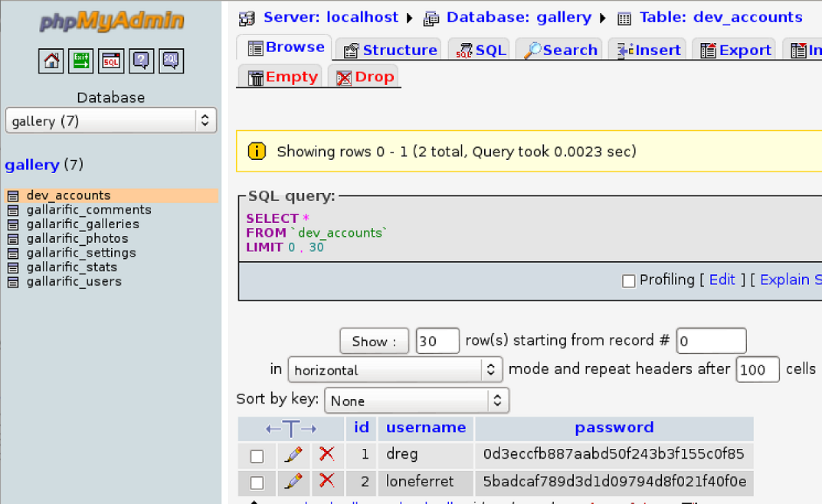Open the gallarific_settings table

[x=81, y=253]
